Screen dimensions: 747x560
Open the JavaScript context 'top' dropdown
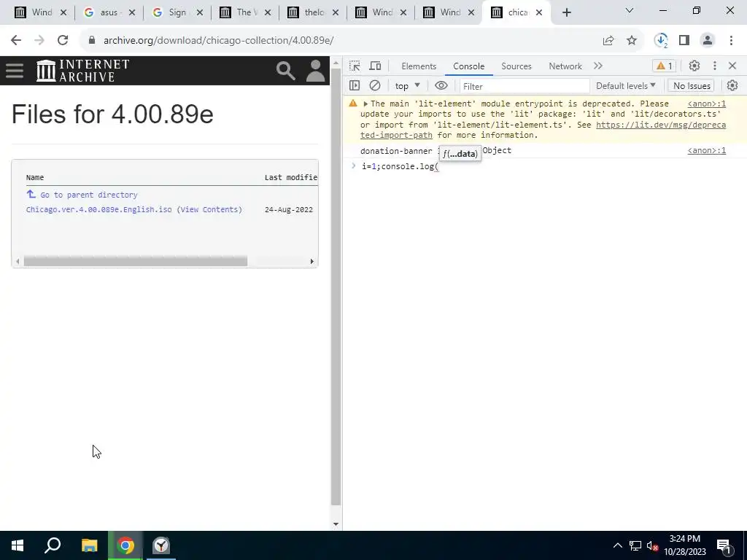pyautogui.click(x=407, y=86)
